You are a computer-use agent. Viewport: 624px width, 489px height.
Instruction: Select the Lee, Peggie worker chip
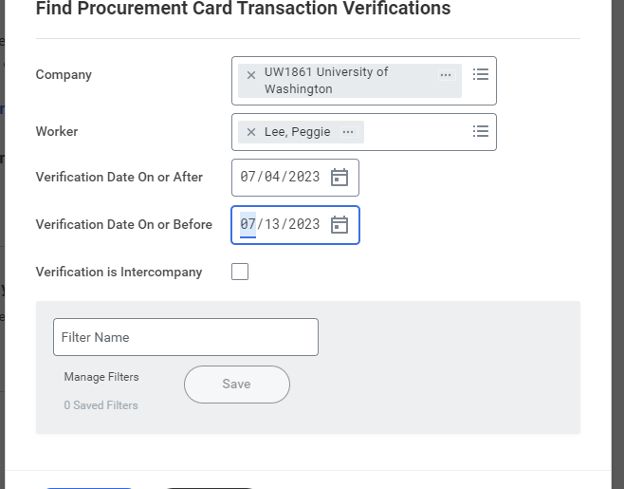tap(297, 132)
